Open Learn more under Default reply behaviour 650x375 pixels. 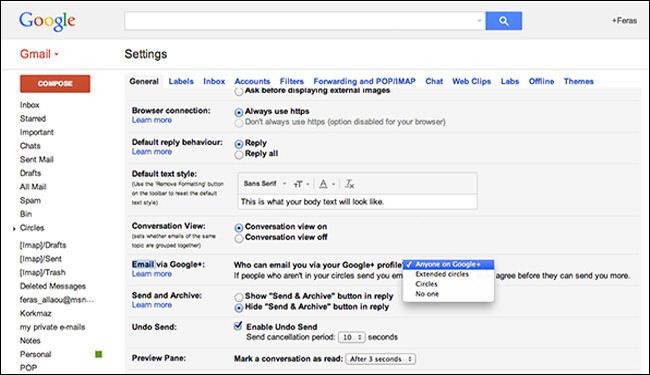coord(152,152)
